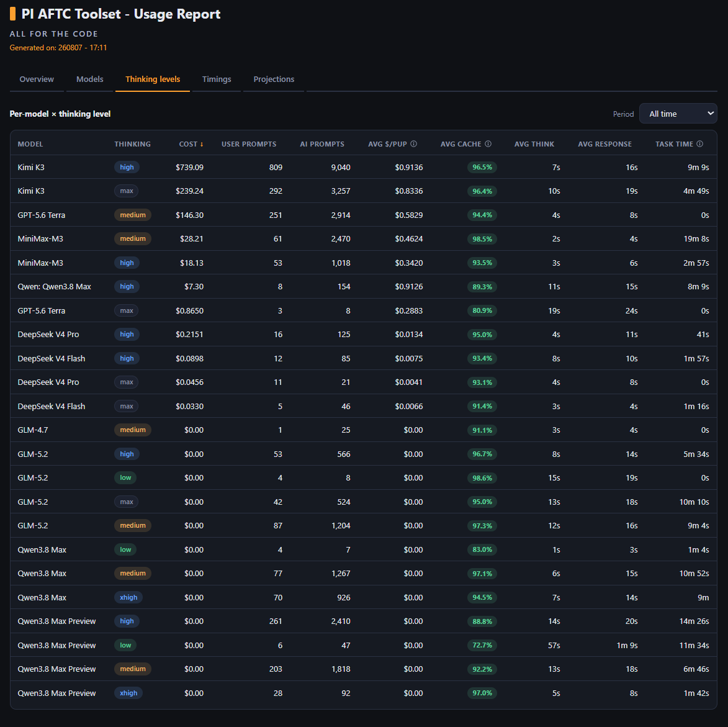The width and height of the screenshot is (728, 727).
Task: Click the max badge in Kimi K3 row
Action: coord(126,191)
